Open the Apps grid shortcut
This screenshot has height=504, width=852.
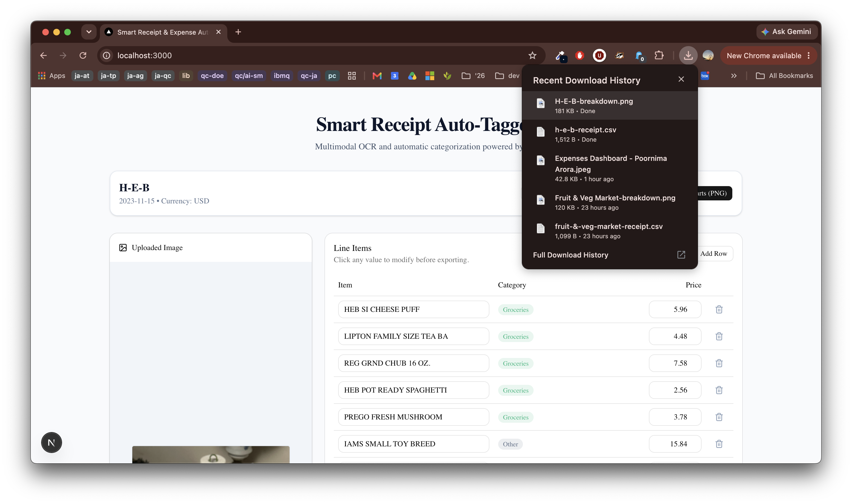(x=52, y=76)
